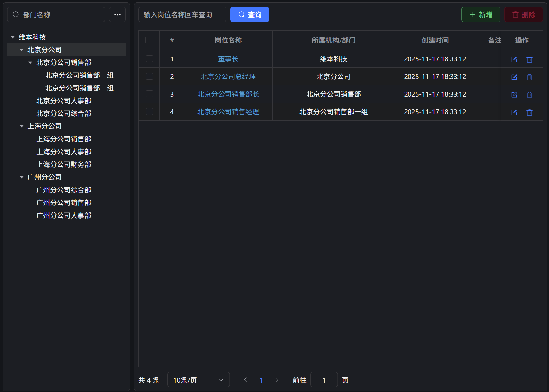Go to next page arrow in pagination
This screenshot has height=392, width=549.
[x=277, y=380]
